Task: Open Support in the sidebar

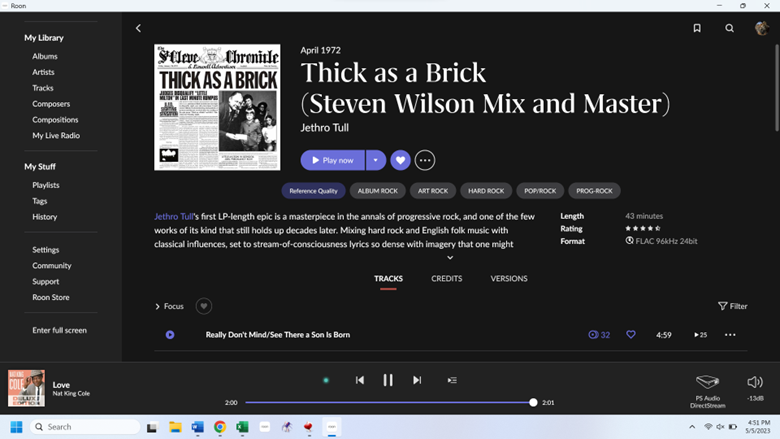Action: pyautogui.click(x=46, y=281)
